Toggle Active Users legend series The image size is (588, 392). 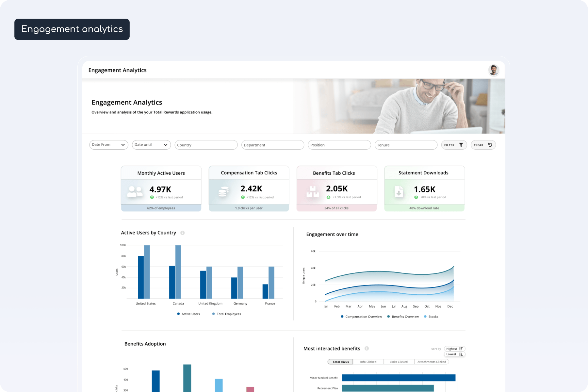pyautogui.click(x=188, y=314)
